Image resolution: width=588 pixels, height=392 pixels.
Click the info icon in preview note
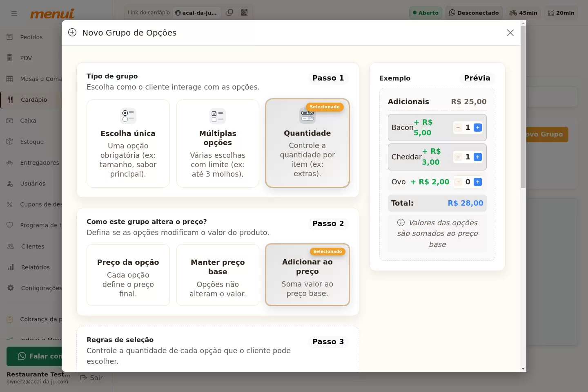click(x=401, y=222)
